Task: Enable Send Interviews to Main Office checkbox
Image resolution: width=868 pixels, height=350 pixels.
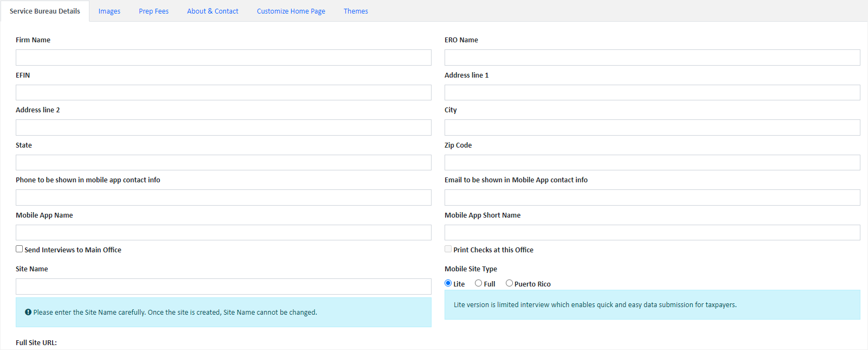Action: (x=20, y=249)
